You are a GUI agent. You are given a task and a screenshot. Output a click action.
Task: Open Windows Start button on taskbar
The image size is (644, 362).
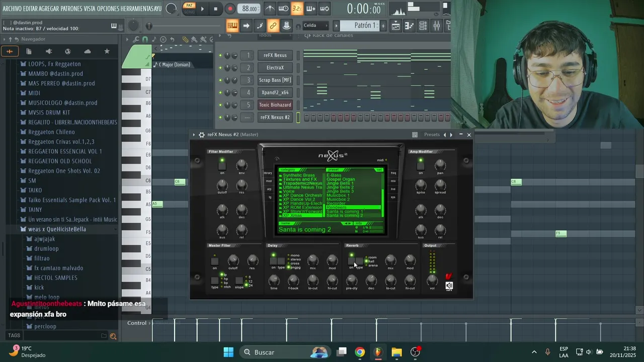228,352
